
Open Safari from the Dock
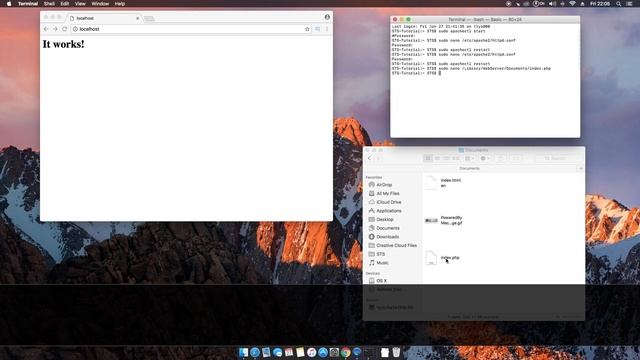[255, 352]
